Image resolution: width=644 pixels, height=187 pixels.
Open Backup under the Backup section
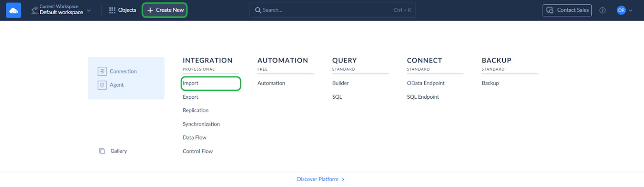tap(490, 83)
